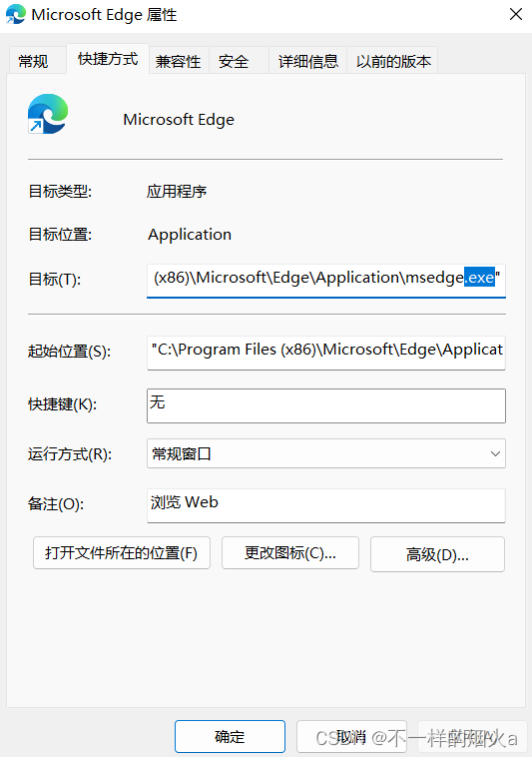The width and height of the screenshot is (532, 757).
Task: Open the 高级(D)... settings button
Action: pyautogui.click(x=437, y=554)
